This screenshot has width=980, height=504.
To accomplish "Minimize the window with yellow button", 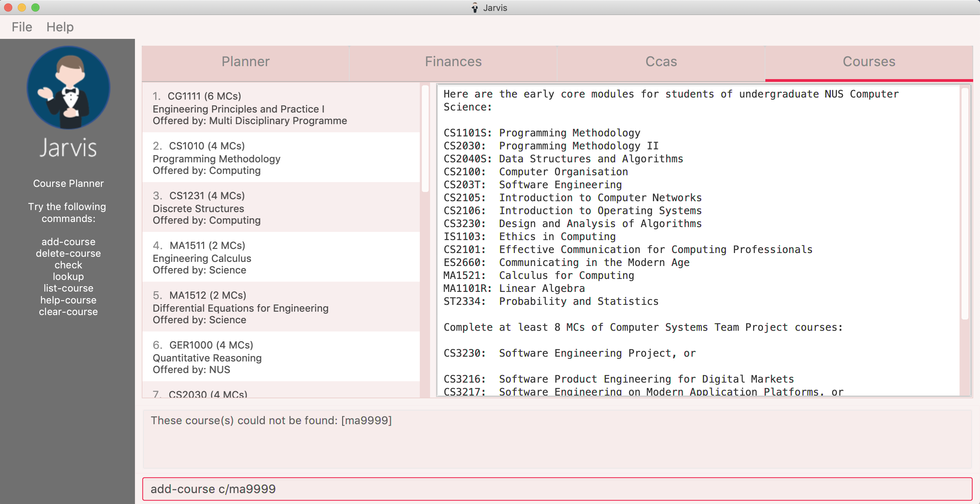I will (22, 8).
